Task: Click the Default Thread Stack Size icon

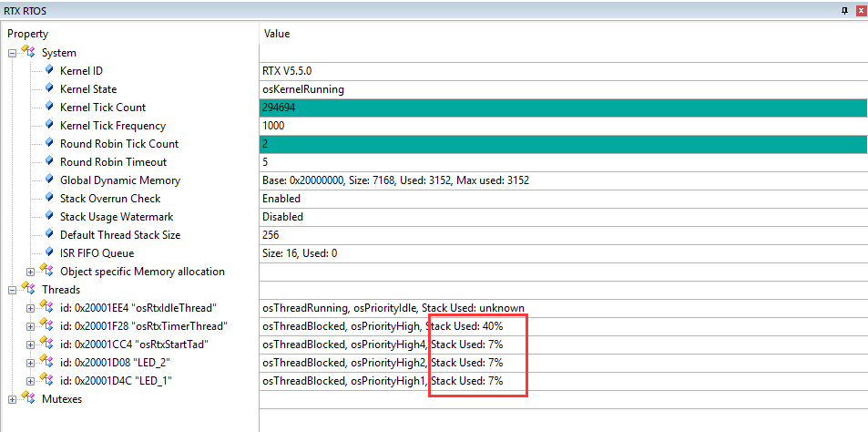Action: (49, 234)
